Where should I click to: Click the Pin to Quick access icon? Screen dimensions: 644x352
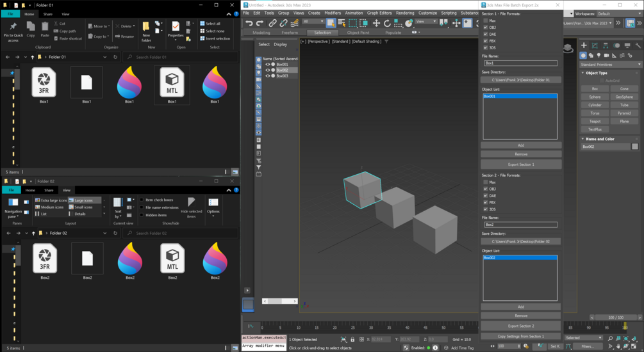[13, 32]
